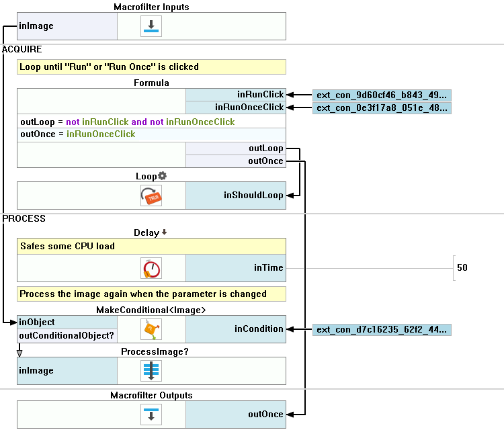Click the Macrofilter Inputs download icon
The image size is (504, 432).
pyautogui.click(x=151, y=27)
